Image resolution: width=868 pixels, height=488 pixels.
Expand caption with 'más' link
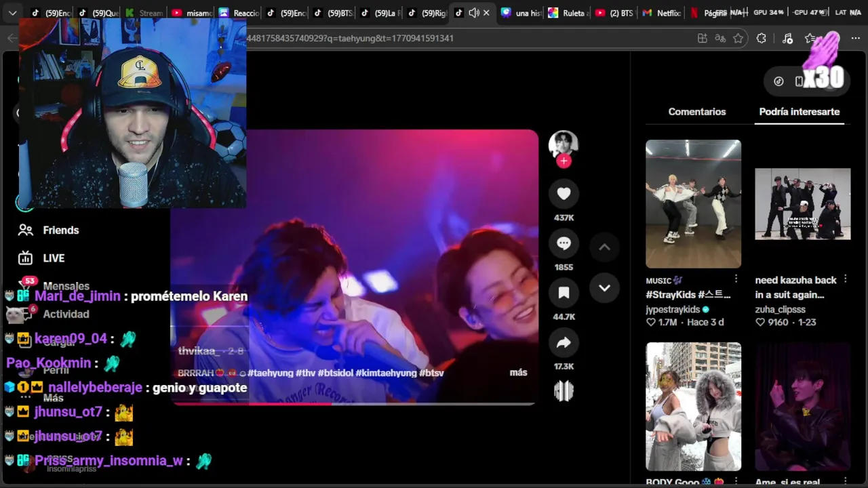point(518,373)
